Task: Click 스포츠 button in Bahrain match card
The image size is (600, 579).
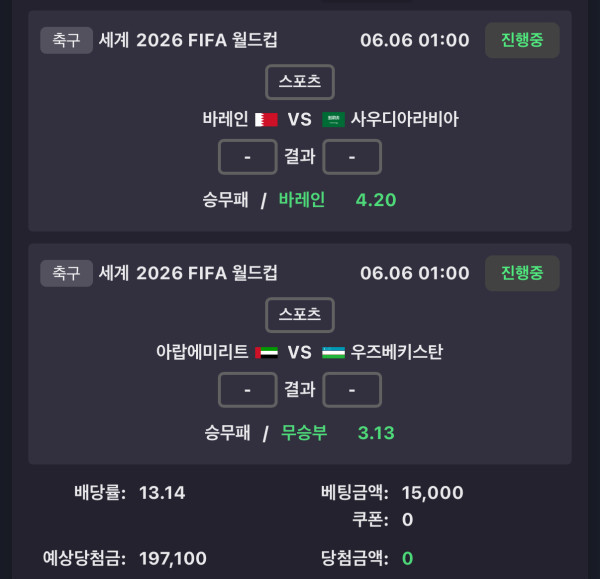Action: 300,82
